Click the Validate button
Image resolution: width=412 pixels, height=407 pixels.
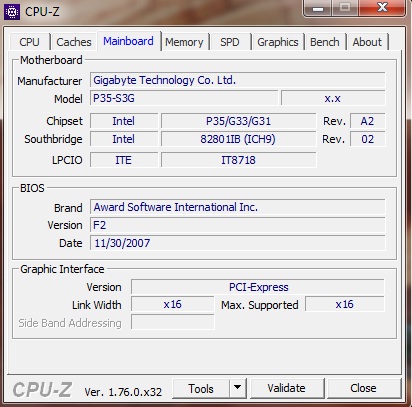287,388
